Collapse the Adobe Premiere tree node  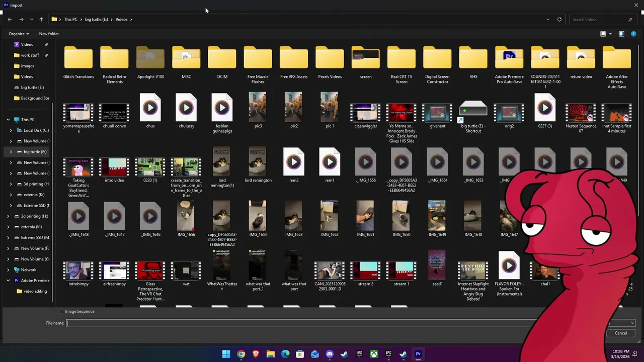(x=8, y=281)
